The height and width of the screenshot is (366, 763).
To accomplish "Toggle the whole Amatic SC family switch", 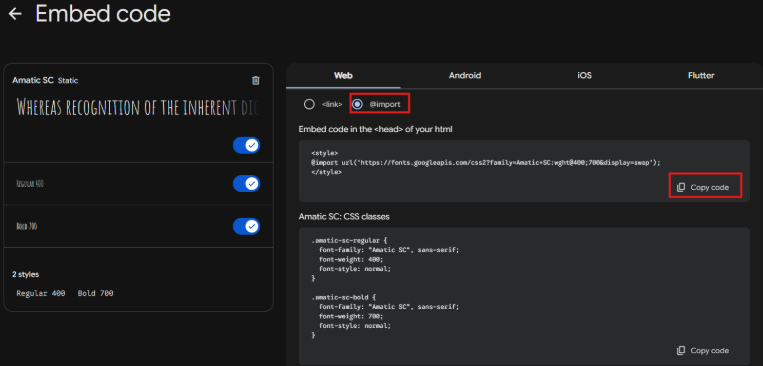I will (x=246, y=145).
